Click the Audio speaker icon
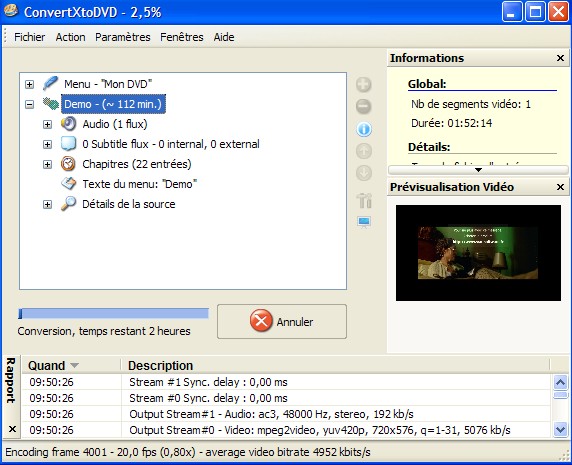Viewport: 572px width, 465px height. tap(68, 124)
